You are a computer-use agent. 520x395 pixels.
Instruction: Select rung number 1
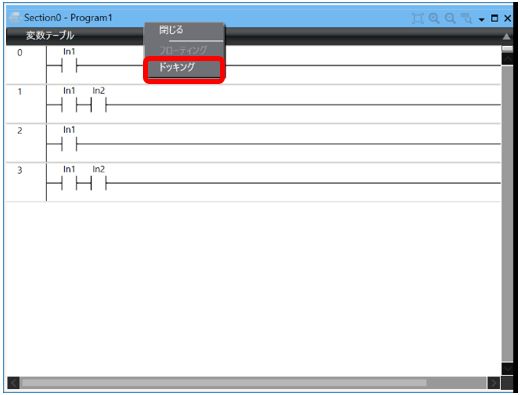(x=20, y=92)
